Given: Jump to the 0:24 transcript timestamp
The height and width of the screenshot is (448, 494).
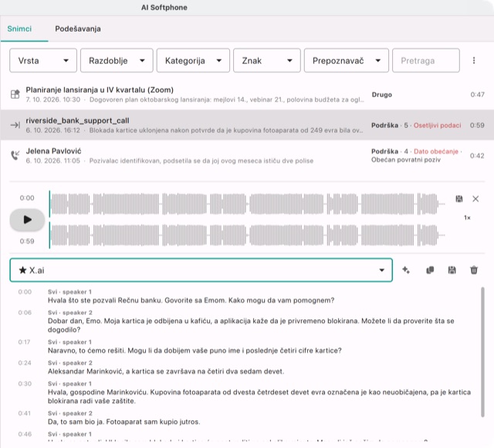Looking at the screenshot, I should tap(25, 363).
